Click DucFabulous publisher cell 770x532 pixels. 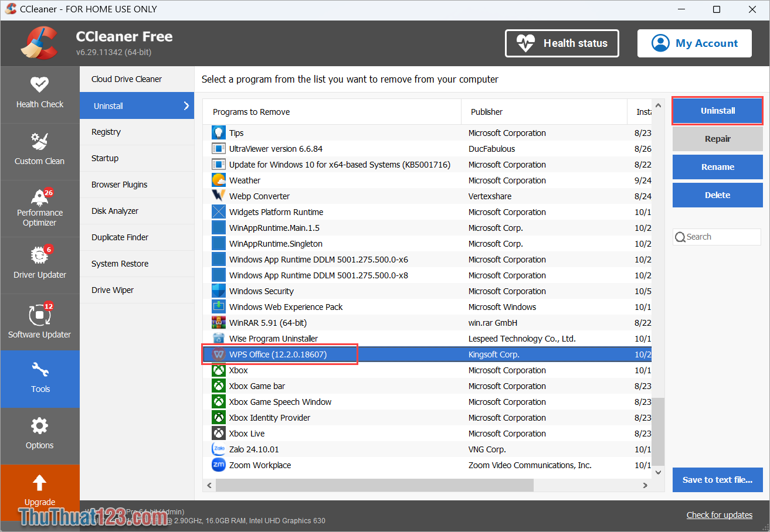pyautogui.click(x=491, y=149)
